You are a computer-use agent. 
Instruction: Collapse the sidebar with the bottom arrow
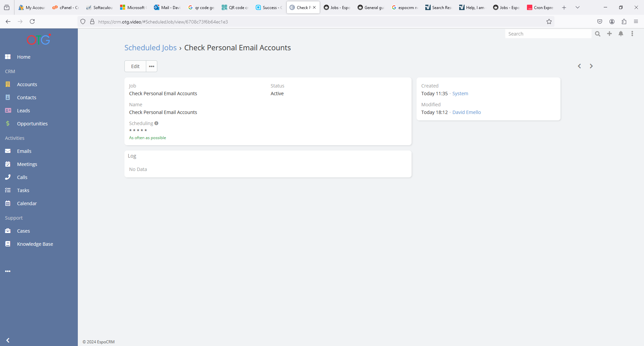(x=8, y=340)
